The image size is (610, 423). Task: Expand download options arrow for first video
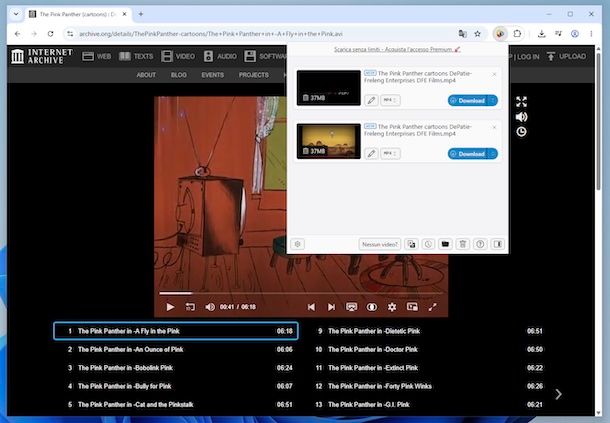[x=493, y=100]
